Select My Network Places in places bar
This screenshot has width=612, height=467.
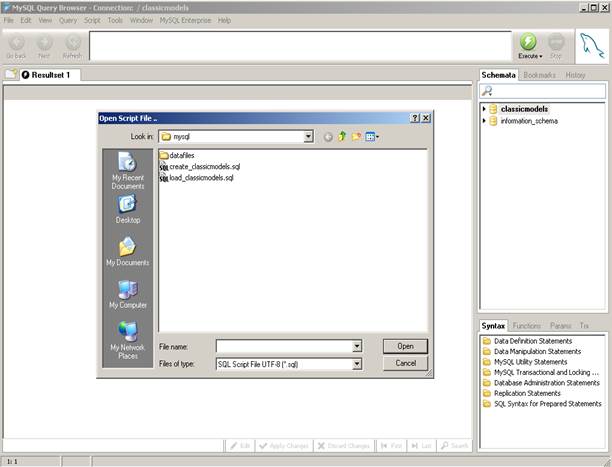click(x=128, y=340)
